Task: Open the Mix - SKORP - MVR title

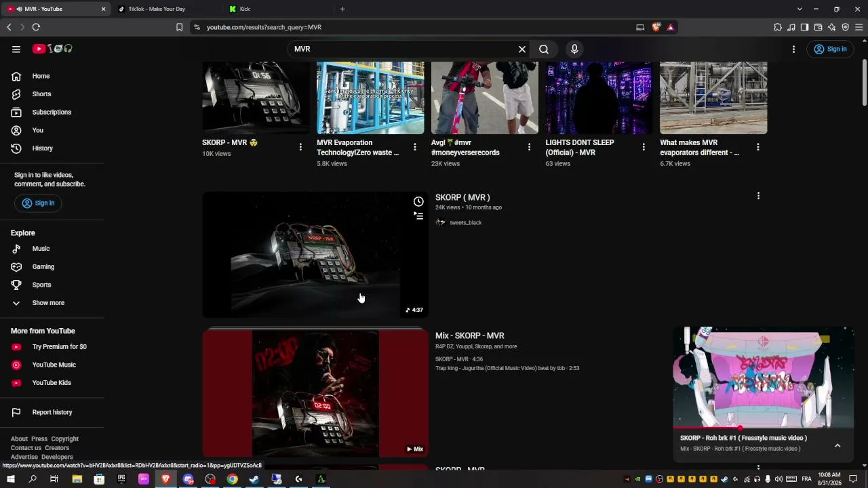Action: coord(470,335)
